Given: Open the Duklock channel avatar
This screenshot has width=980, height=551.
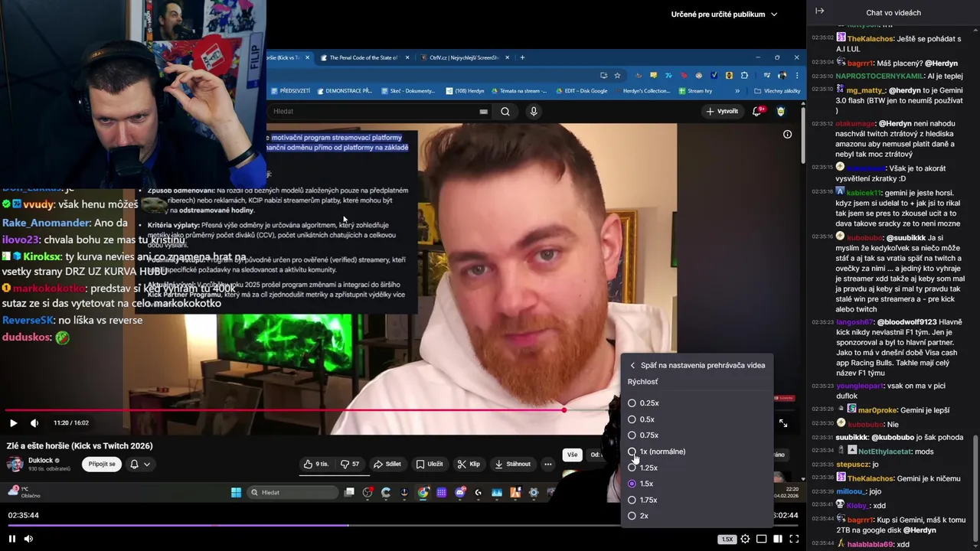Looking at the screenshot, I should click(x=15, y=464).
